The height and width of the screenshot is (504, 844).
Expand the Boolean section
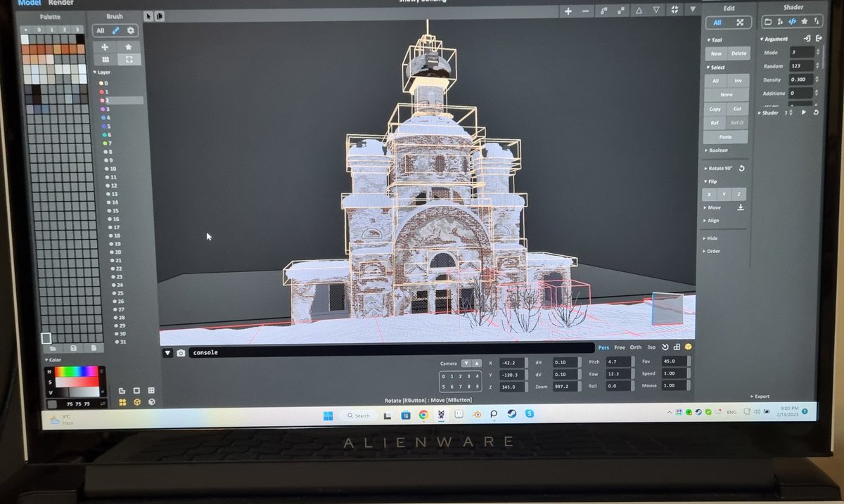click(716, 150)
